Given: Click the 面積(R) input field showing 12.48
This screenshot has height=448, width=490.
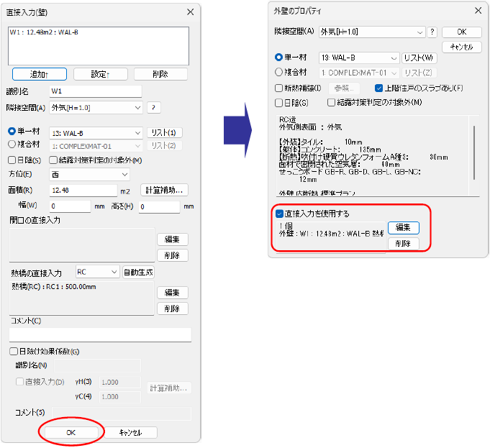Looking at the screenshot, I should coord(83,191).
